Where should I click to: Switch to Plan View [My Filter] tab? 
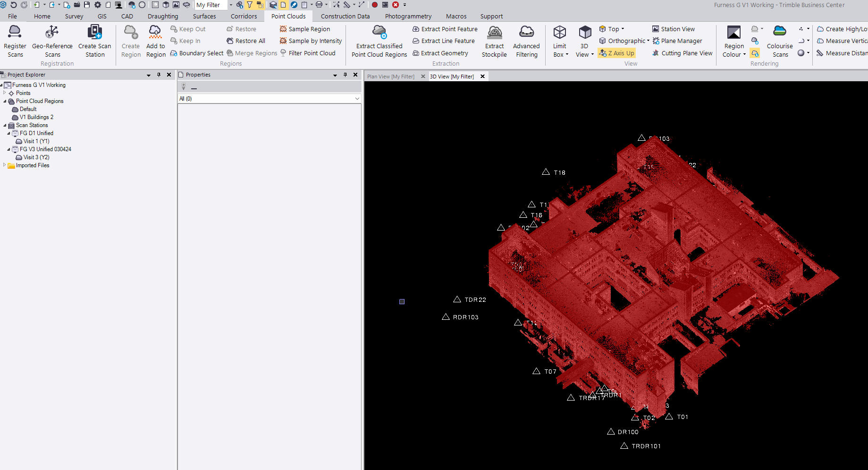(391, 77)
